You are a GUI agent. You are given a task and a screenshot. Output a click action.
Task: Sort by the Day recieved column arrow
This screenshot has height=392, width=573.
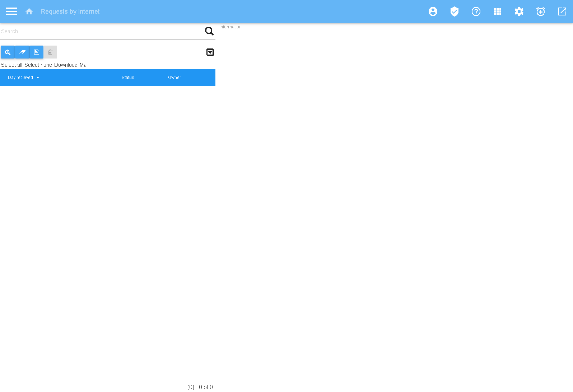[x=38, y=78]
